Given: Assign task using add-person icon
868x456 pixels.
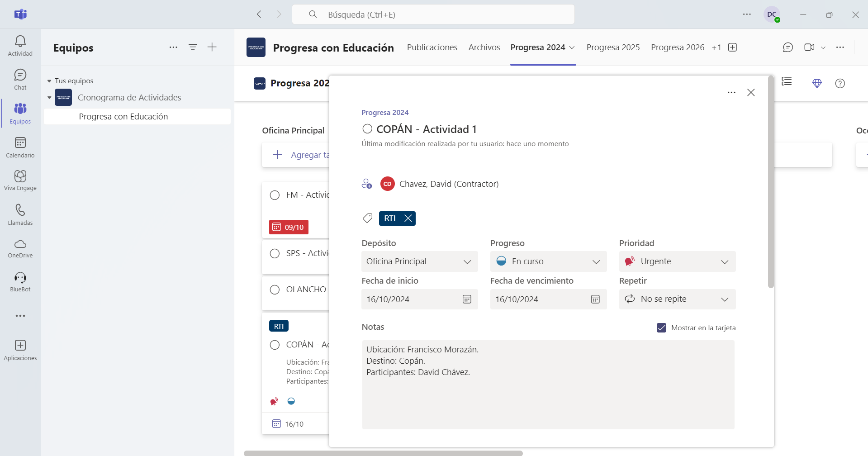Looking at the screenshot, I should pyautogui.click(x=367, y=184).
